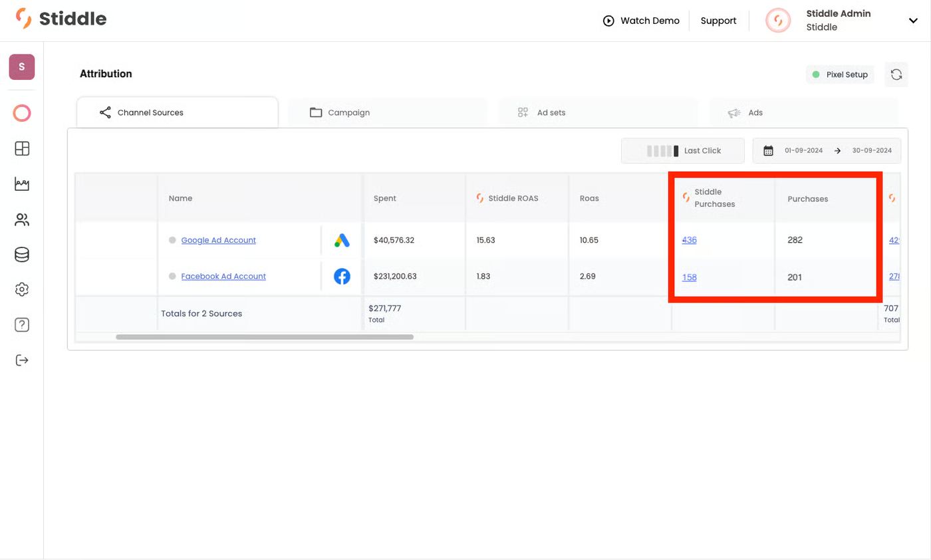Click the refresh attribution data icon
931x560 pixels.
896,74
